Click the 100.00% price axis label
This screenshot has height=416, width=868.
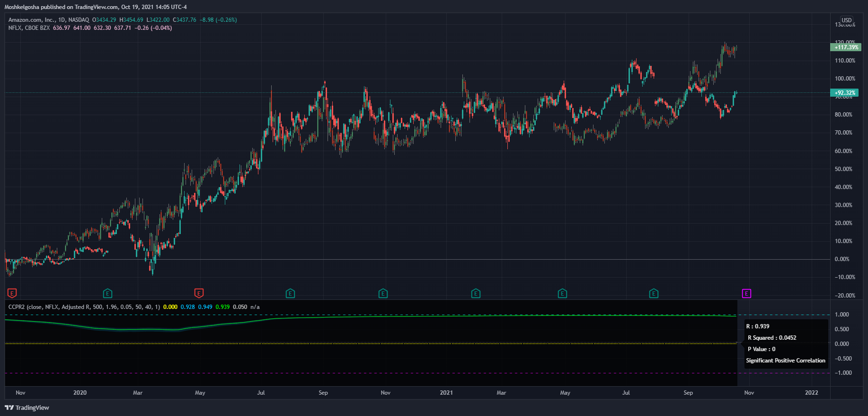[845, 79]
